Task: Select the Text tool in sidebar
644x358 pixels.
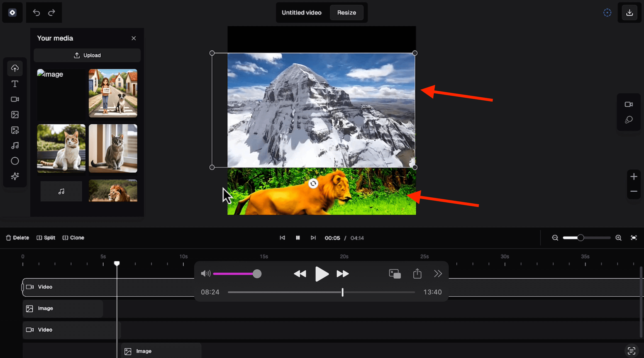Action: tap(15, 84)
